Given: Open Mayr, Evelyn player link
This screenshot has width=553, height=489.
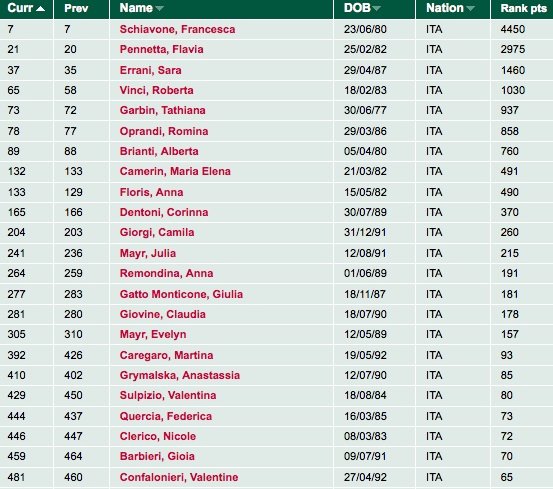Looking at the screenshot, I should click(153, 334).
